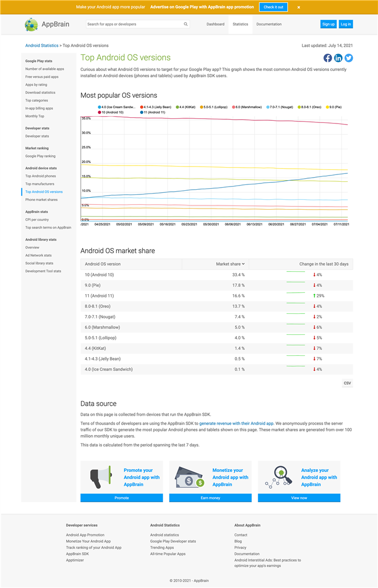Open Phone market shares page
The image size is (378, 588).
click(41, 200)
